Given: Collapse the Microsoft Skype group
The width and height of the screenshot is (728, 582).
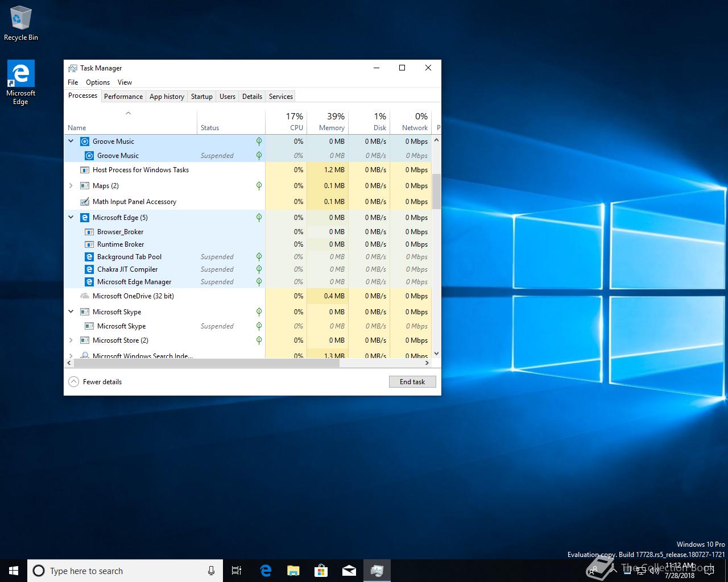Looking at the screenshot, I should click(71, 312).
